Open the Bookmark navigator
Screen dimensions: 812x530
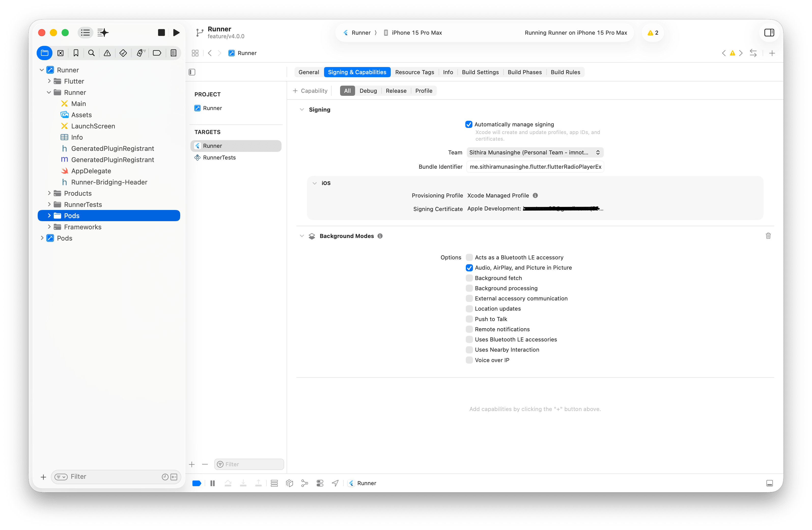point(76,53)
